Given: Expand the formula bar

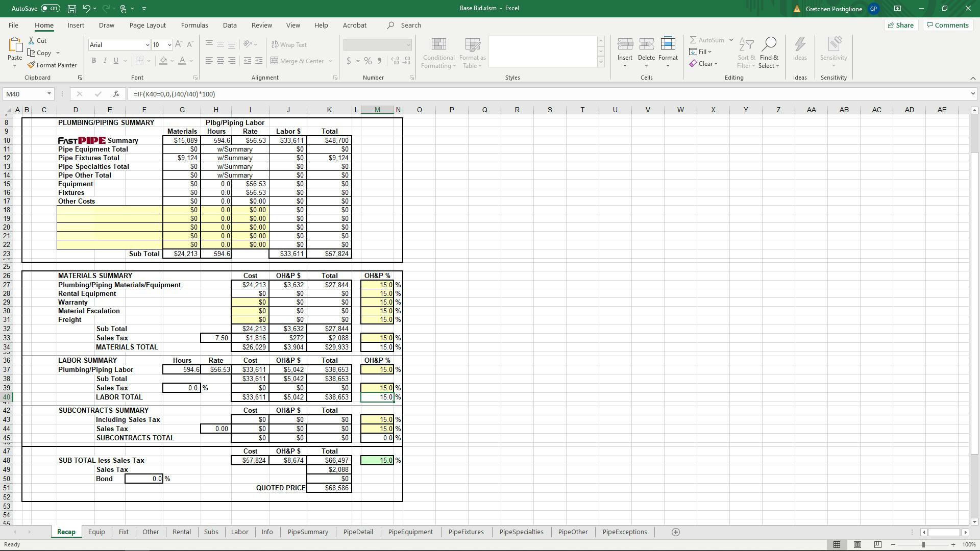Looking at the screenshot, I should (x=972, y=94).
